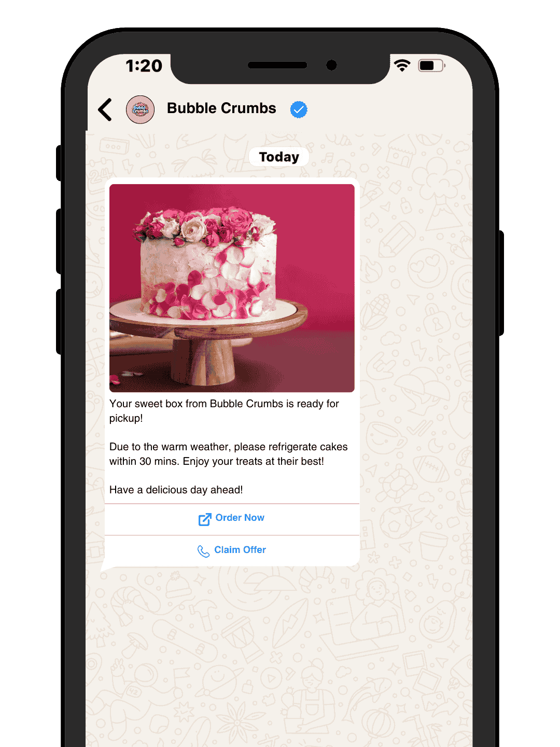Open Bubble Crumbs contact name
Image resolution: width=560 pixels, height=747 pixels.
[221, 108]
